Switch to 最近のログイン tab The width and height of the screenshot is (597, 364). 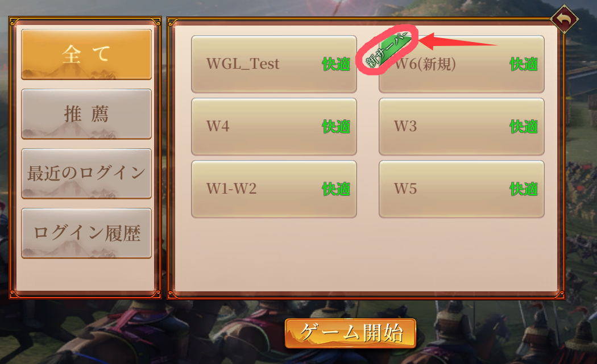(x=86, y=173)
